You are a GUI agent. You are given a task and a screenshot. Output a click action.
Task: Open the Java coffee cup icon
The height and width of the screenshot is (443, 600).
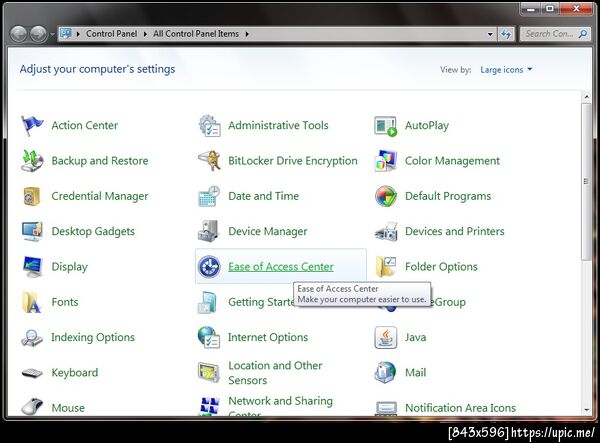point(386,337)
